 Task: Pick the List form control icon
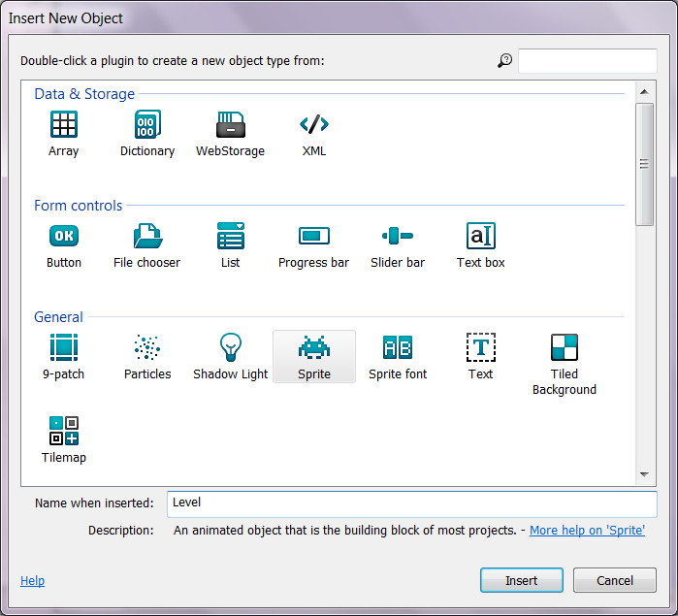tap(230, 237)
